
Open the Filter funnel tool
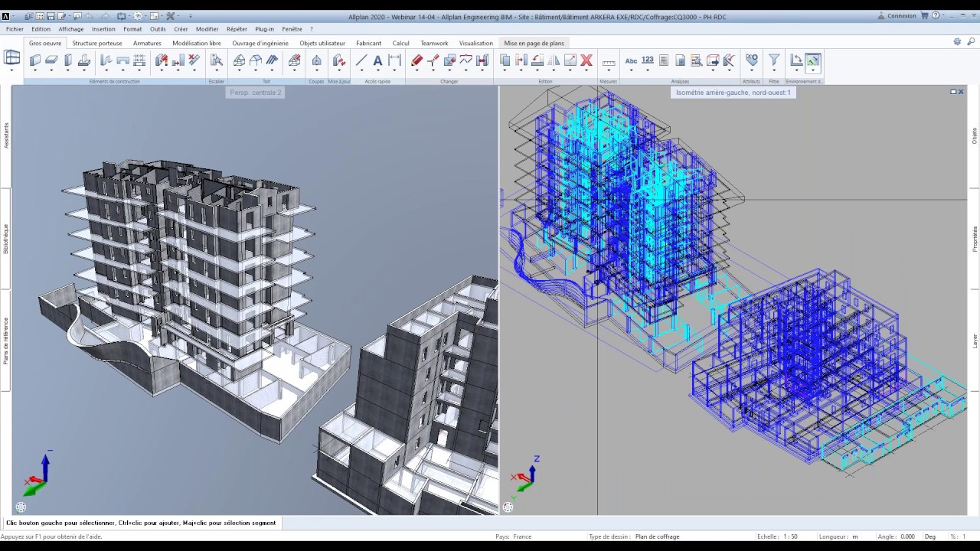(774, 60)
